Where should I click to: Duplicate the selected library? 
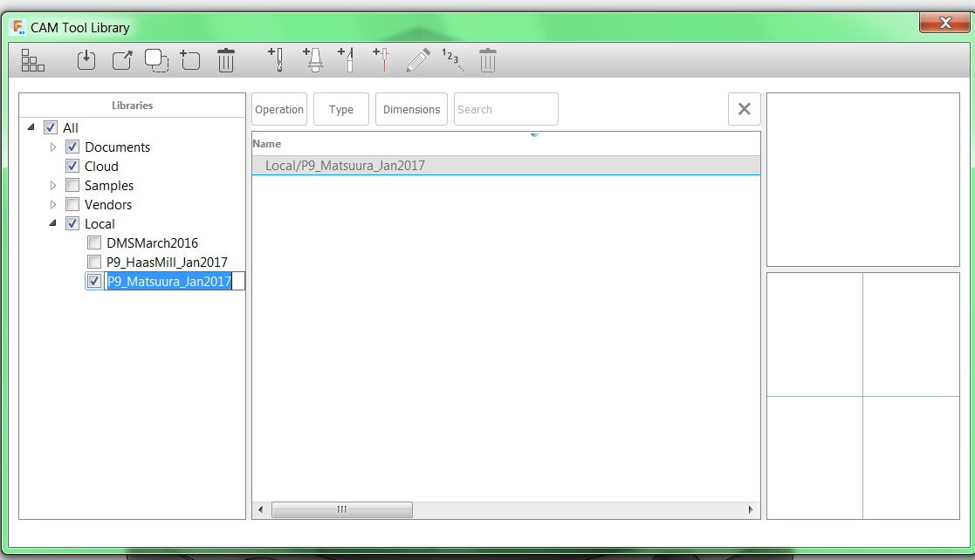click(x=157, y=60)
